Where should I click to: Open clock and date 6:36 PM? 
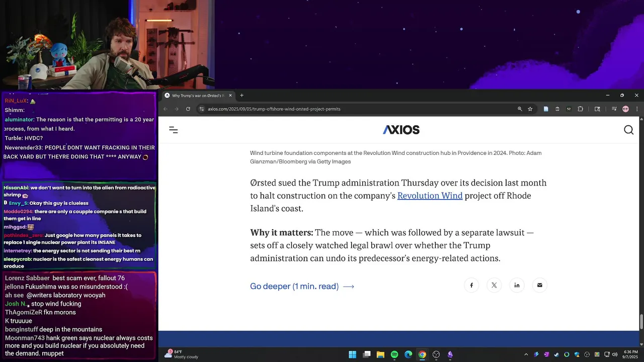click(x=631, y=354)
